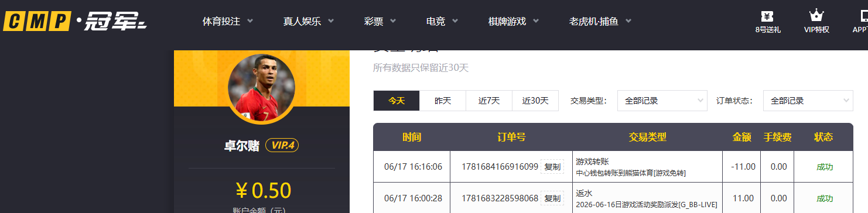
Task: Expand the 体育投注 dropdown arrow
Action: [x=250, y=21]
